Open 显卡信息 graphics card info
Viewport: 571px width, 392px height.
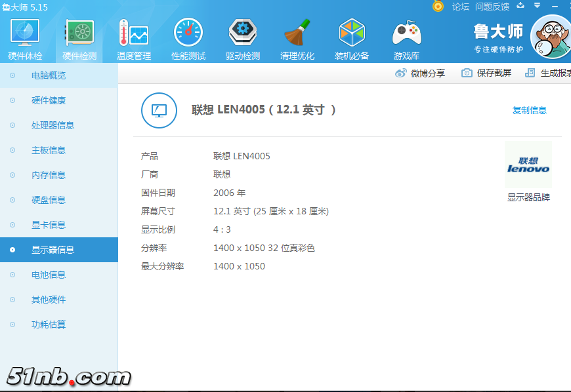coord(59,225)
